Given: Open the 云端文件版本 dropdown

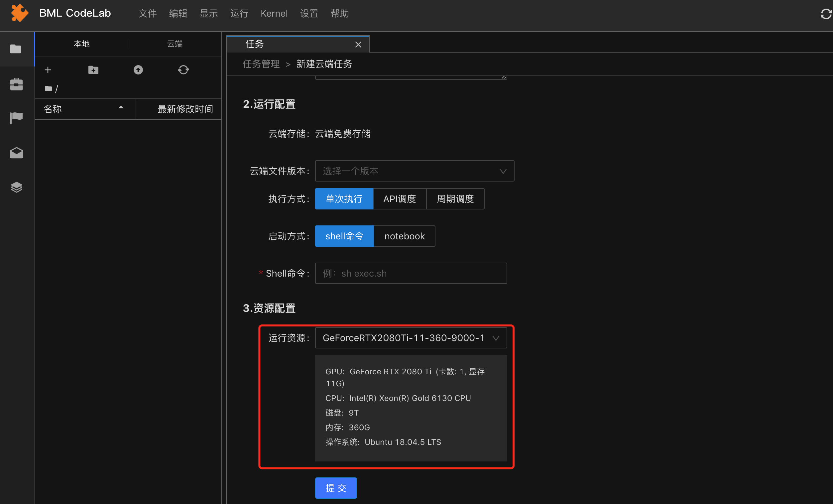Looking at the screenshot, I should [x=415, y=171].
